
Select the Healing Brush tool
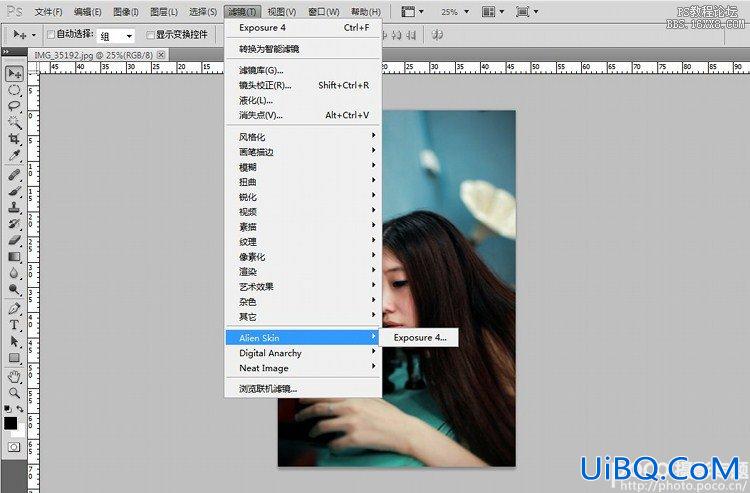click(x=14, y=175)
